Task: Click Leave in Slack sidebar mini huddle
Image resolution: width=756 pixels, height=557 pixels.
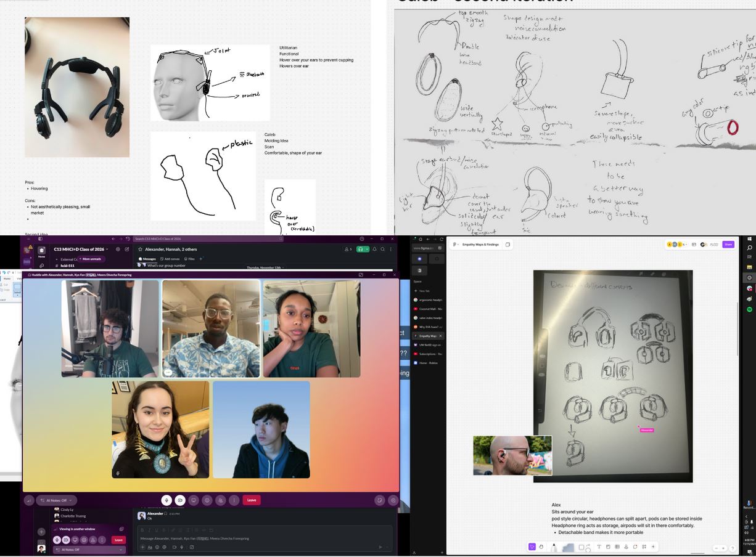Action: (x=118, y=540)
